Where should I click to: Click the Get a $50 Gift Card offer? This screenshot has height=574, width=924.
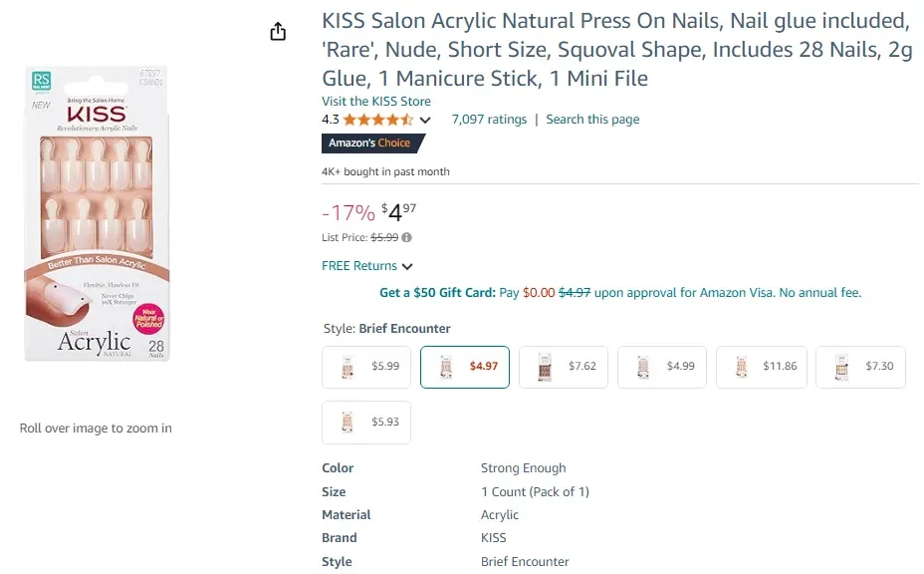[x=437, y=293]
